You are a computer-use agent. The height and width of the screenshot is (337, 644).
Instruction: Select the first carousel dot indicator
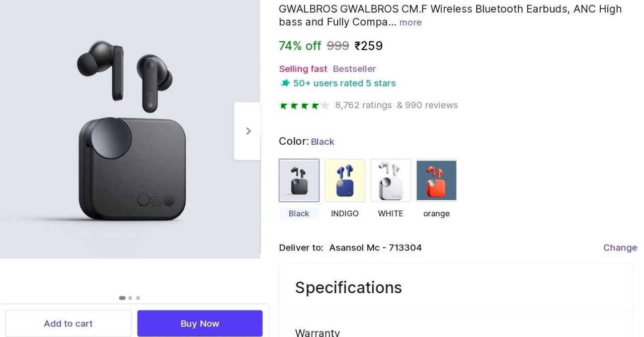pyautogui.click(x=122, y=298)
